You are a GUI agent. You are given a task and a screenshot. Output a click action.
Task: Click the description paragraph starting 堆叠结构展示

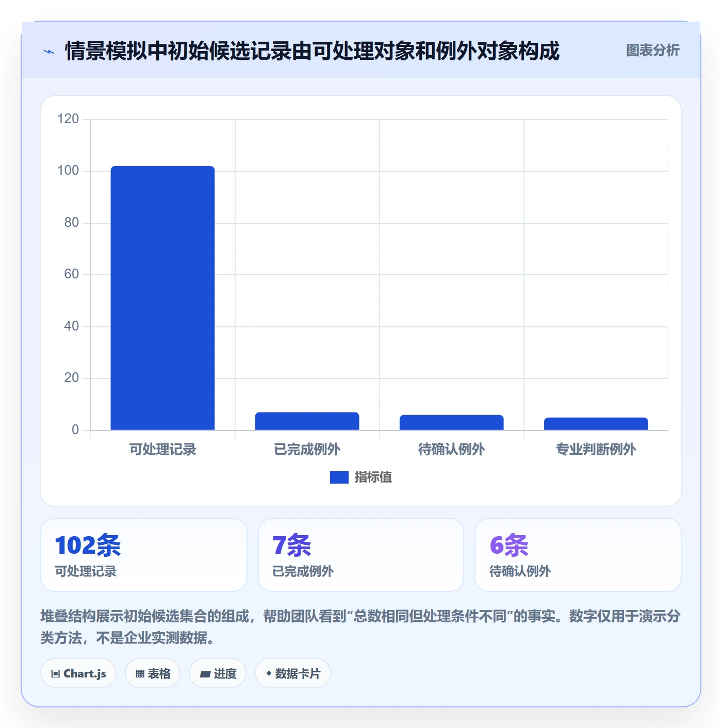click(x=360, y=627)
